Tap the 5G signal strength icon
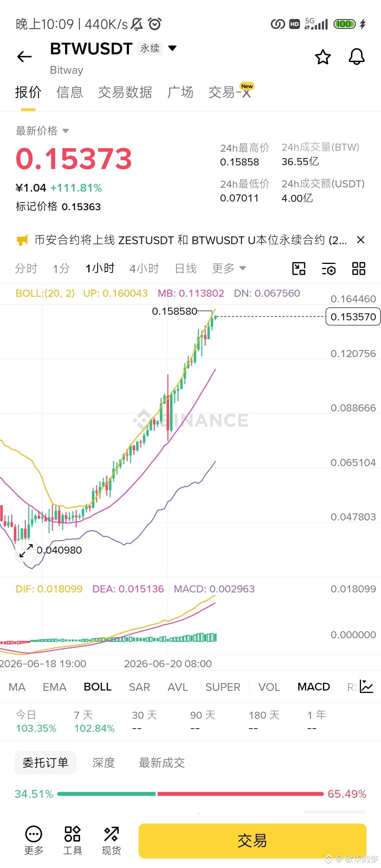381x868 pixels. (316, 24)
